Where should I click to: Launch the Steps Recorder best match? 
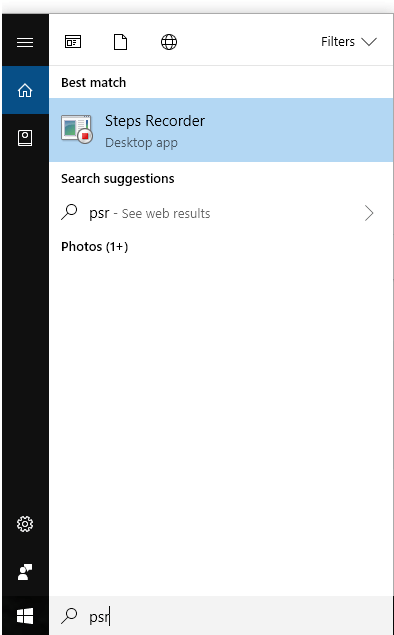(221, 130)
